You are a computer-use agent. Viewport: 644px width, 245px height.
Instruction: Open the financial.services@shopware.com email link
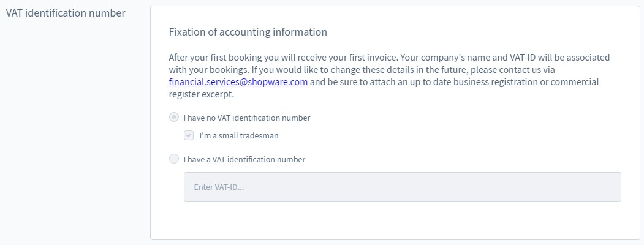pyautogui.click(x=238, y=82)
